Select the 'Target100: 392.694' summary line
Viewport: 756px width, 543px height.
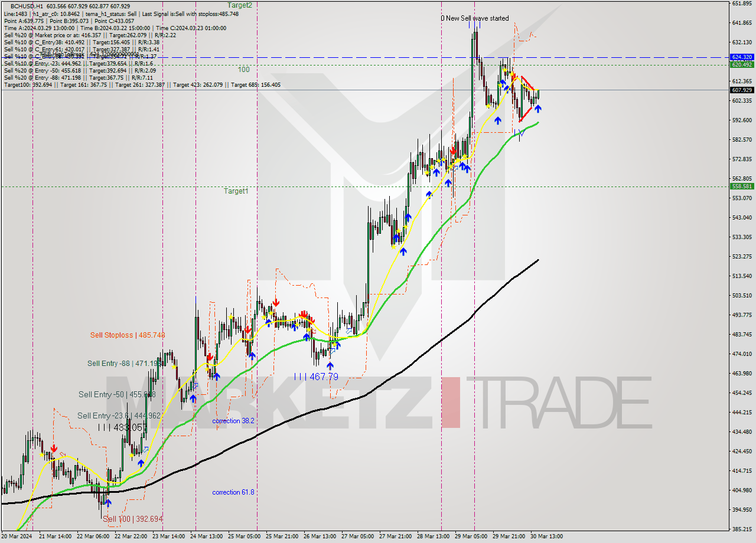point(142,85)
